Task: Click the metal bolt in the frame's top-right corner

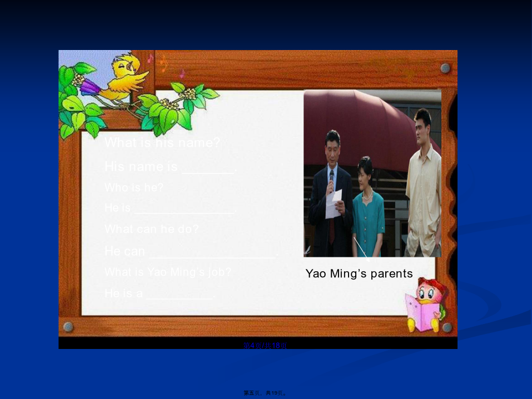Action: (x=445, y=68)
